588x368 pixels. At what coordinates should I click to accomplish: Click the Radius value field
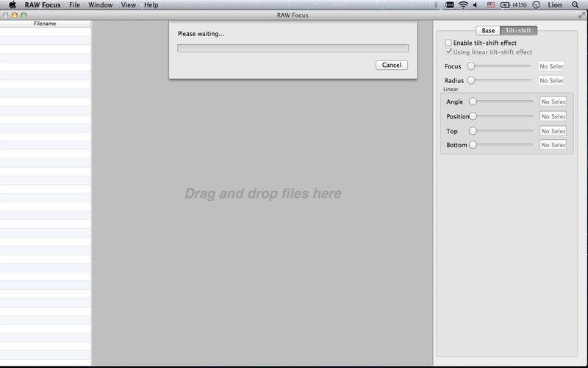[551, 80]
